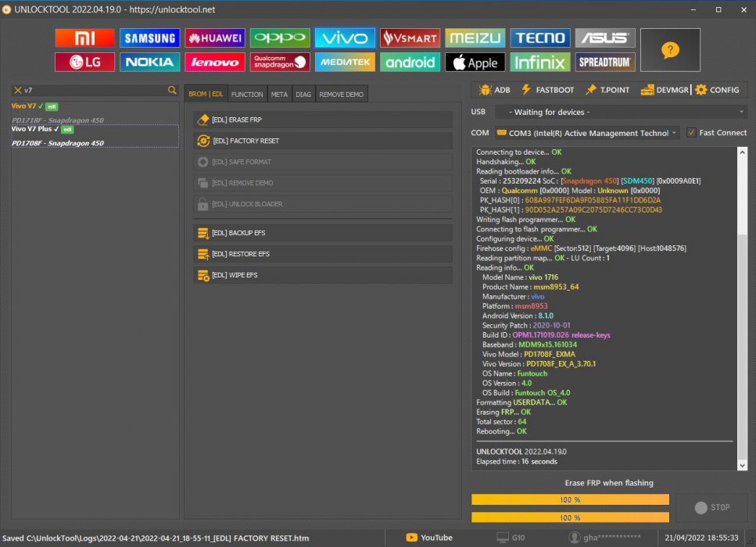Click 'Security Patch : 2020-10-01' log line

[x=526, y=325]
